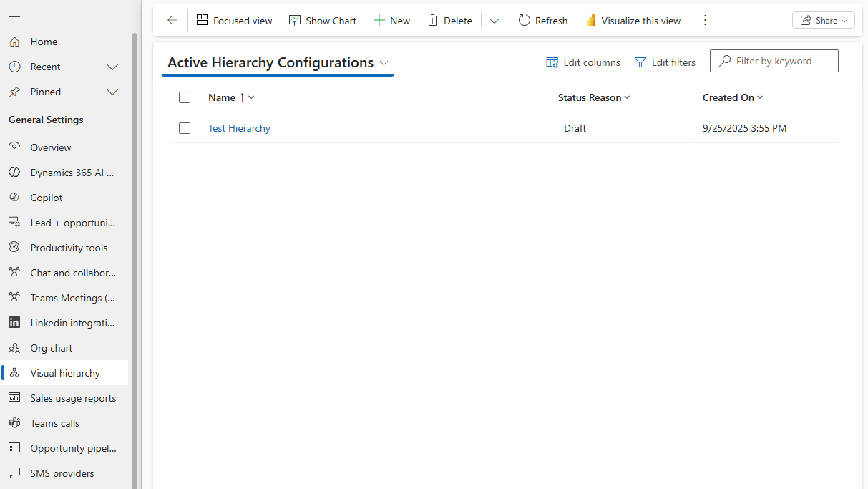Screen dimensions: 868x489
Task: Expand the Recent section in sidebar
Action: tap(112, 67)
